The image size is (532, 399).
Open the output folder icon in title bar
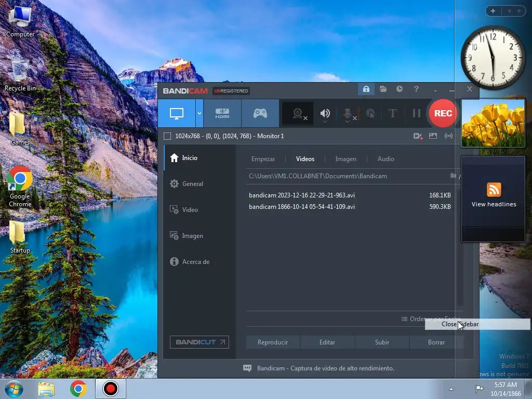[x=383, y=89]
